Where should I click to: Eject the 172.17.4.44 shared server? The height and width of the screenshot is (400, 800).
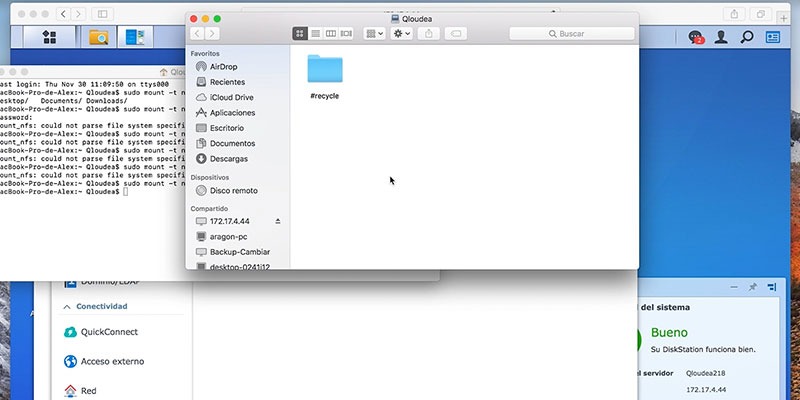(x=278, y=221)
